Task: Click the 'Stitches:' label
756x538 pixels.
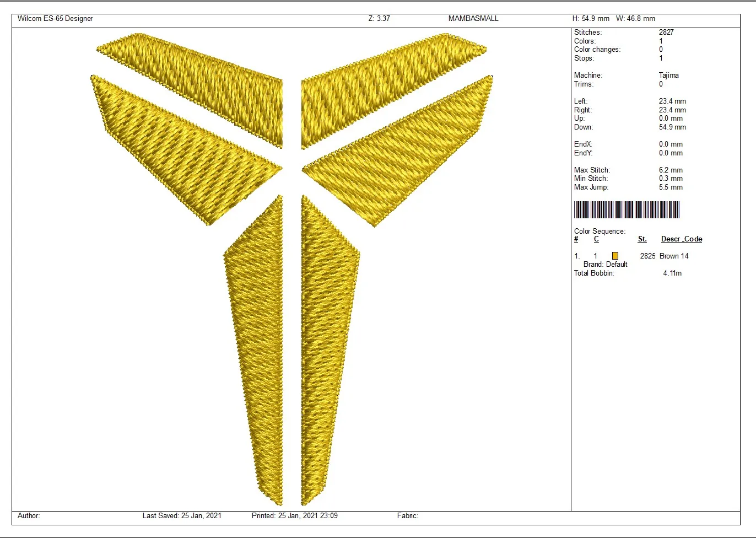Action: (x=588, y=32)
